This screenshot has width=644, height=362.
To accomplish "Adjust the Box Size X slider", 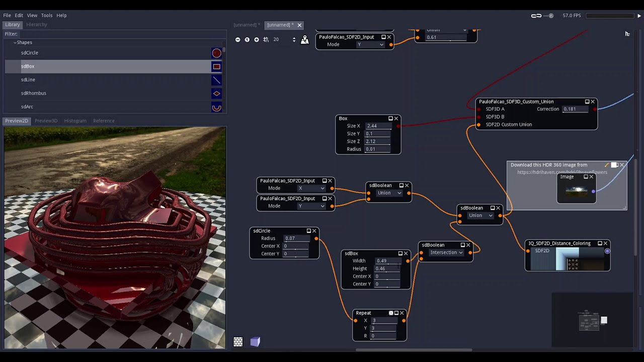I will click(x=378, y=126).
